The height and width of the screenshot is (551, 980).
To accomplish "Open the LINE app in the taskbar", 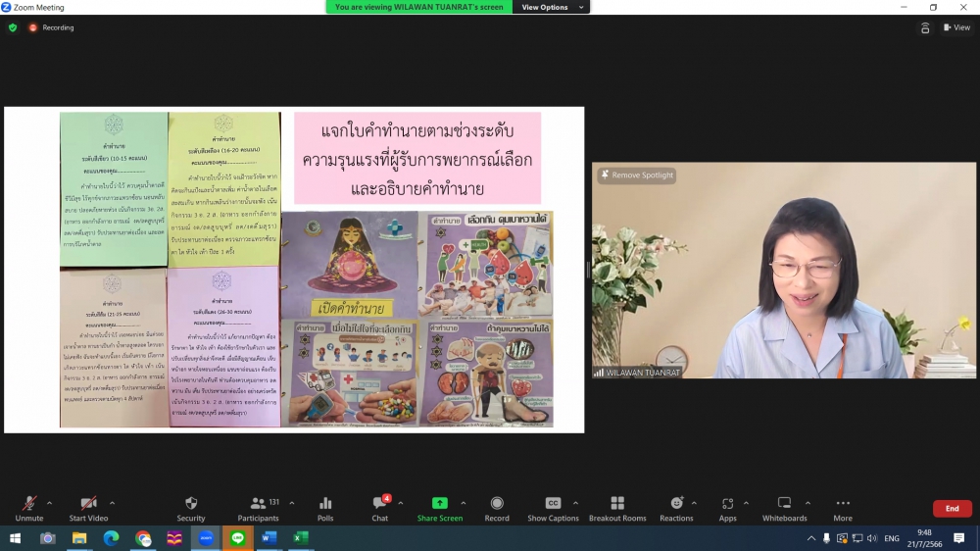I will pyautogui.click(x=237, y=538).
